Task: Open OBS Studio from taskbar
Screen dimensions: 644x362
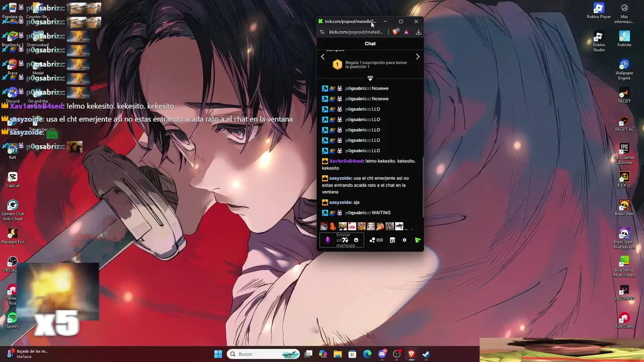Action: [x=396, y=354]
